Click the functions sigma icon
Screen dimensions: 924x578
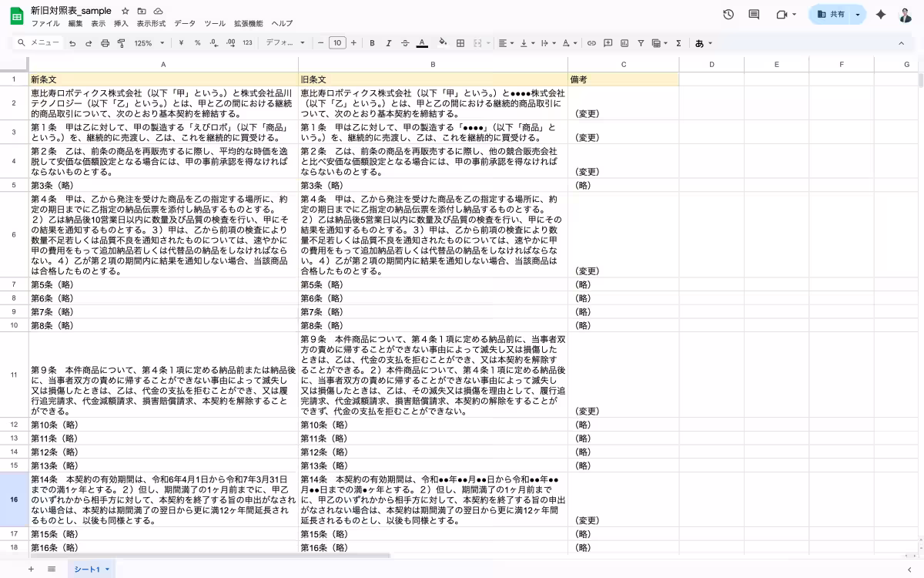(x=678, y=43)
